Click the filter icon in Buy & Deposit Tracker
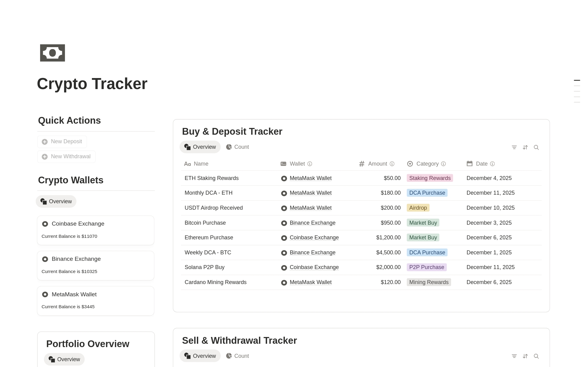The image size is (588, 367). pos(514,147)
